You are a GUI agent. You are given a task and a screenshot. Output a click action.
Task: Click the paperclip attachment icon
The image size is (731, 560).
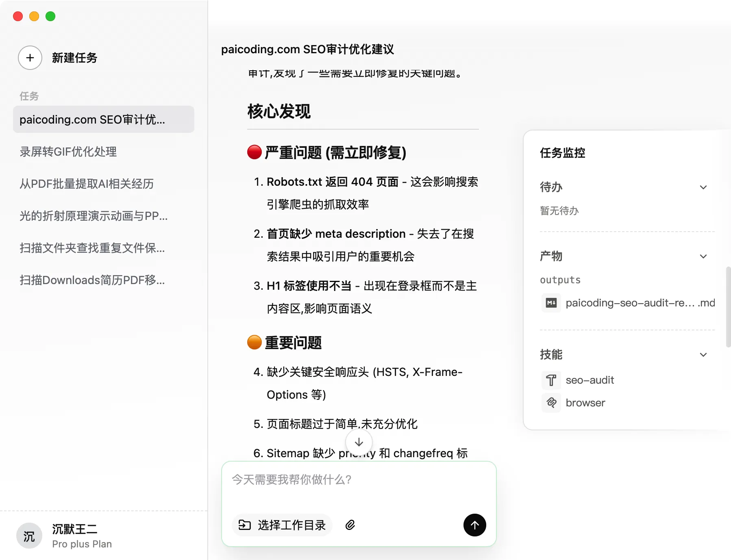tap(350, 525)
